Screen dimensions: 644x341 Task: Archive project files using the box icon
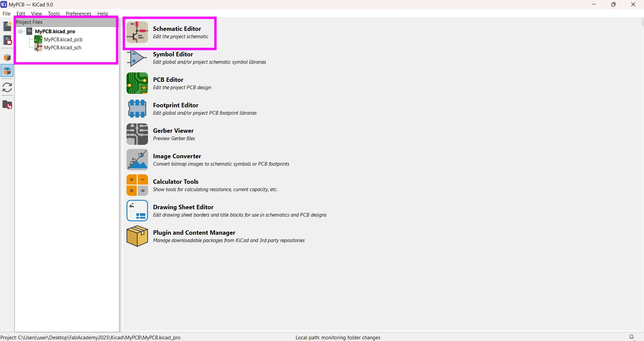click(7, 57)
